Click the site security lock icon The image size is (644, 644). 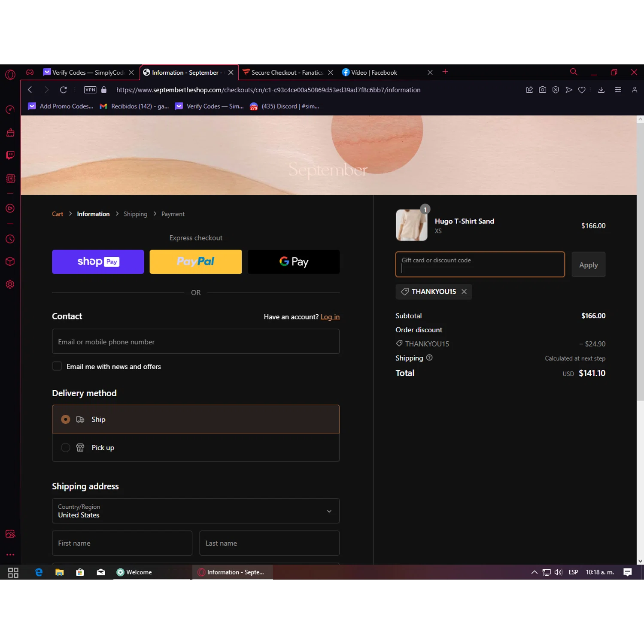click(x=104, y=90)
